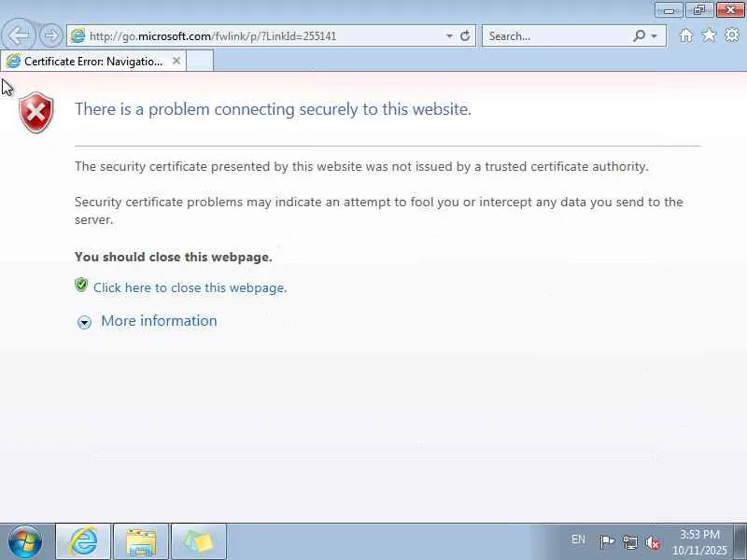Screen dimensions: 747x560
Task: Click the red shield error icon
Action: (x=36, y=112)
